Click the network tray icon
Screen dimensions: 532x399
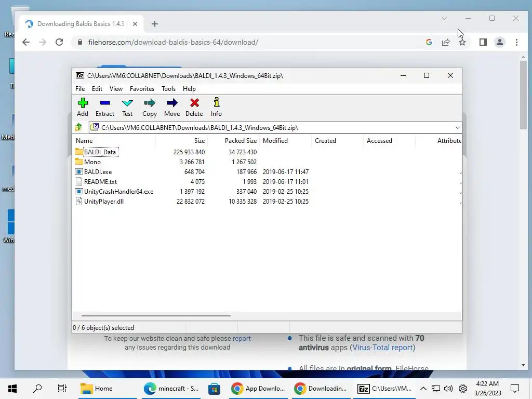[436, 389]
